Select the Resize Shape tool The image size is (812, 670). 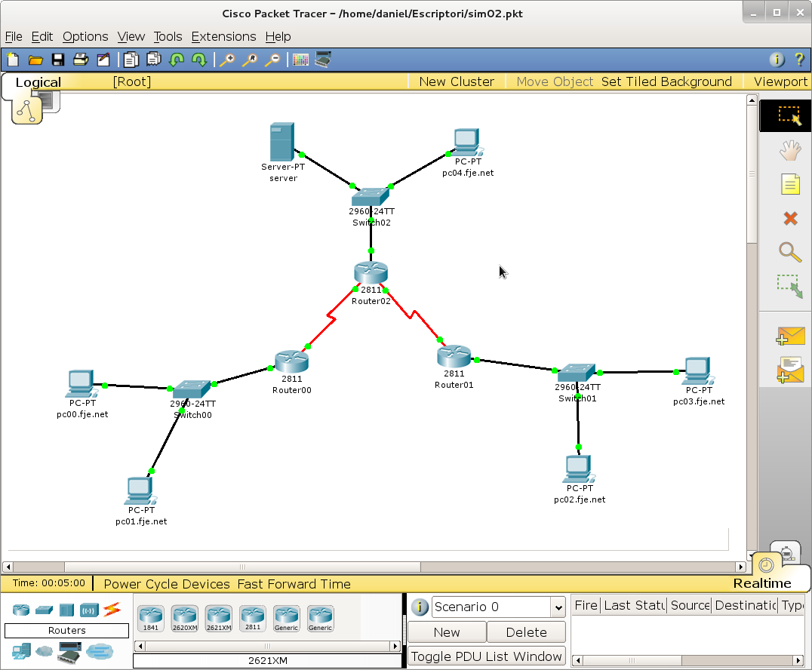tap(789, 286)
